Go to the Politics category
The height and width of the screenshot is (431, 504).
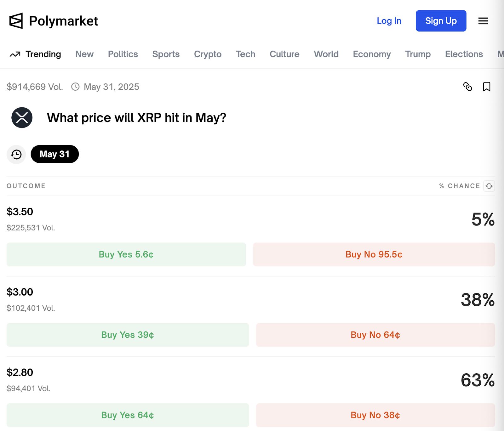pos(123,54)
